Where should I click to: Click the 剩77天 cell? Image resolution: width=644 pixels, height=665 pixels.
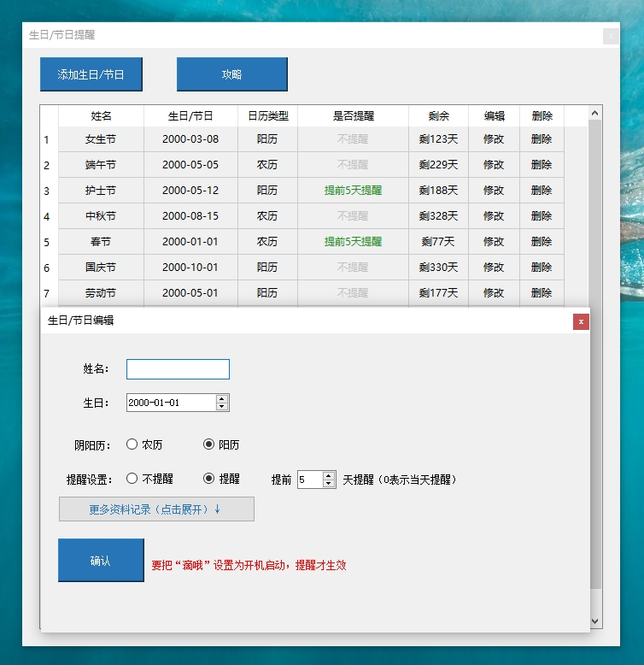point(438,242)
